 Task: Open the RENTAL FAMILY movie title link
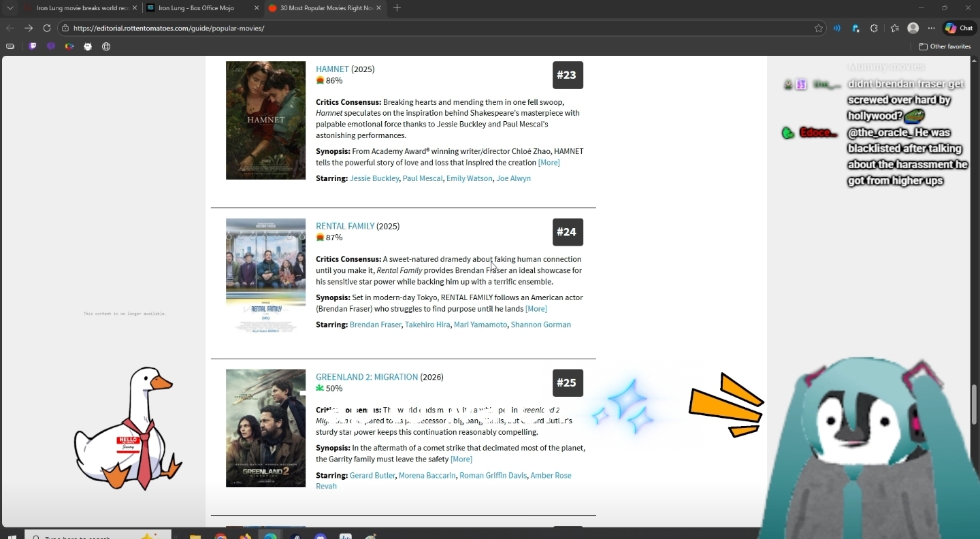345,226
